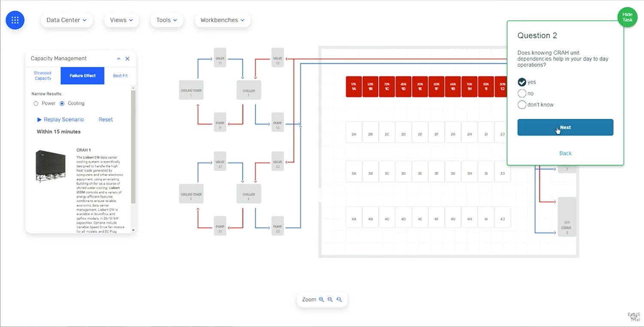Open the Views dropdown menu
Viewport: 644px width, 327px height.
[122, 20]
